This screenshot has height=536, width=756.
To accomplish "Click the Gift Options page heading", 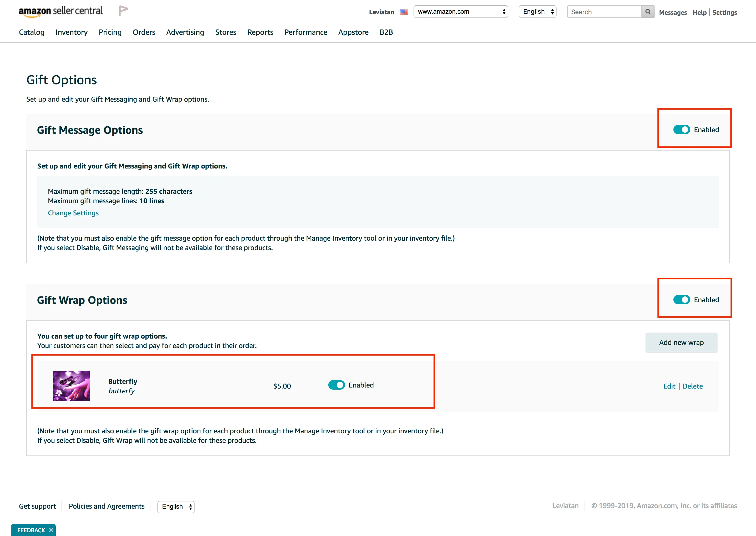I will [x=62, y=80].
